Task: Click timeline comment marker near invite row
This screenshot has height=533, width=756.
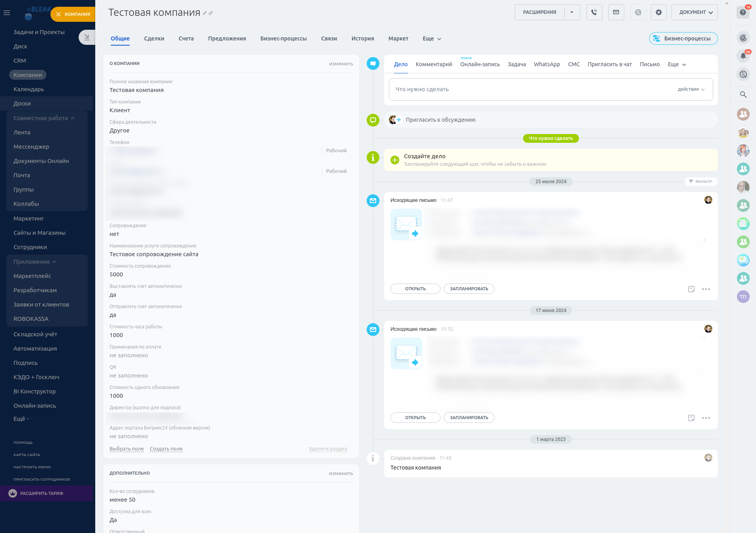Action: click(x=373, y=120)
